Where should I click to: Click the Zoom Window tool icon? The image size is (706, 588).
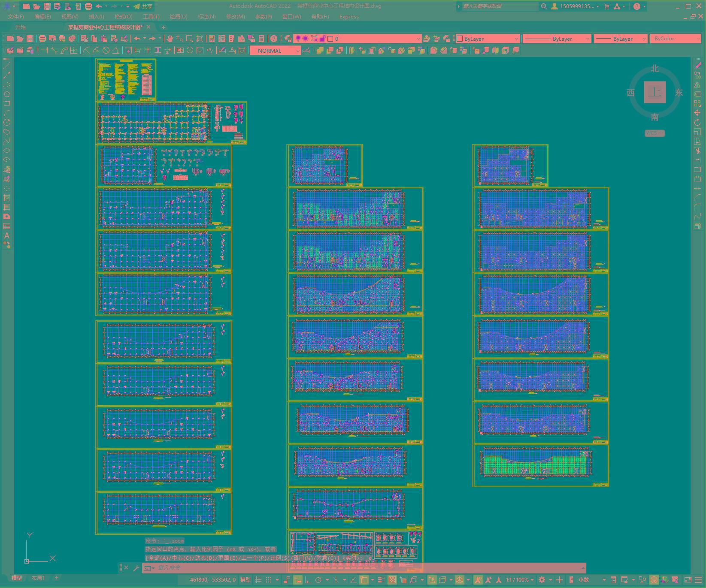190,39
